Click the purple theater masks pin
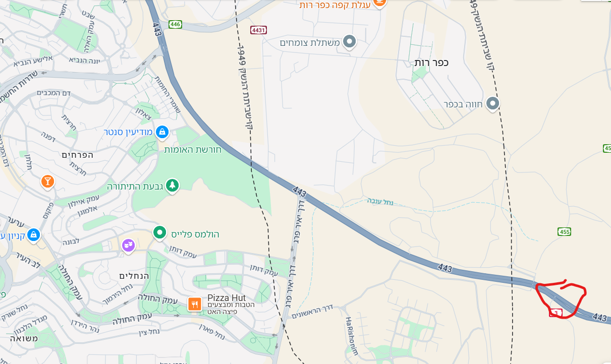This screenshot has height=364, width=611. [128, 246]
